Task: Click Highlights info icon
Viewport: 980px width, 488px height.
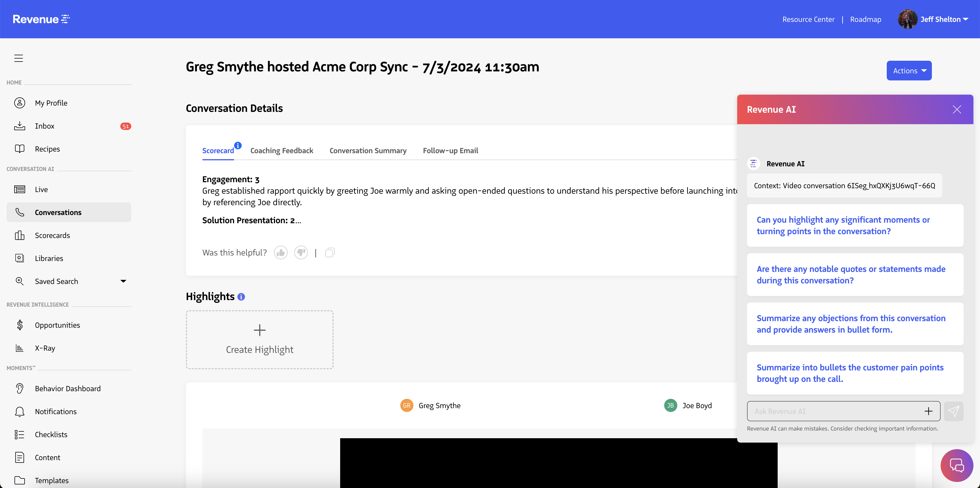Action: [x=241, y=297]
